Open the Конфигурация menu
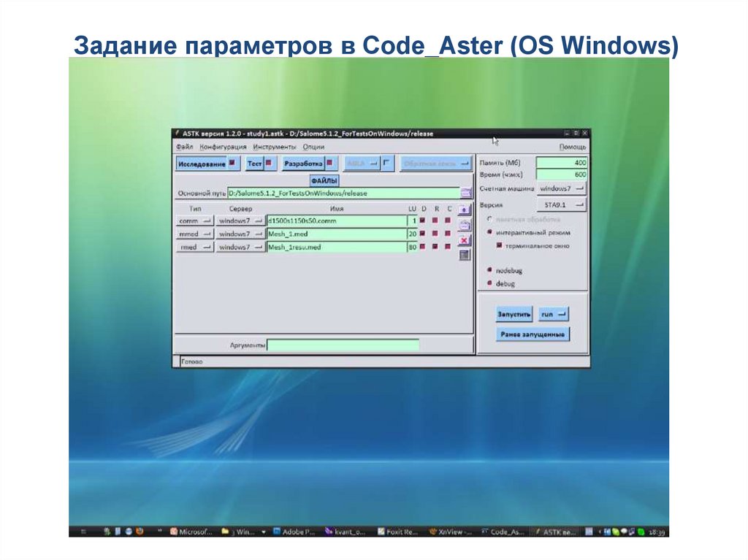The height and width of the screenshot is (560, 748). (223, 147)
